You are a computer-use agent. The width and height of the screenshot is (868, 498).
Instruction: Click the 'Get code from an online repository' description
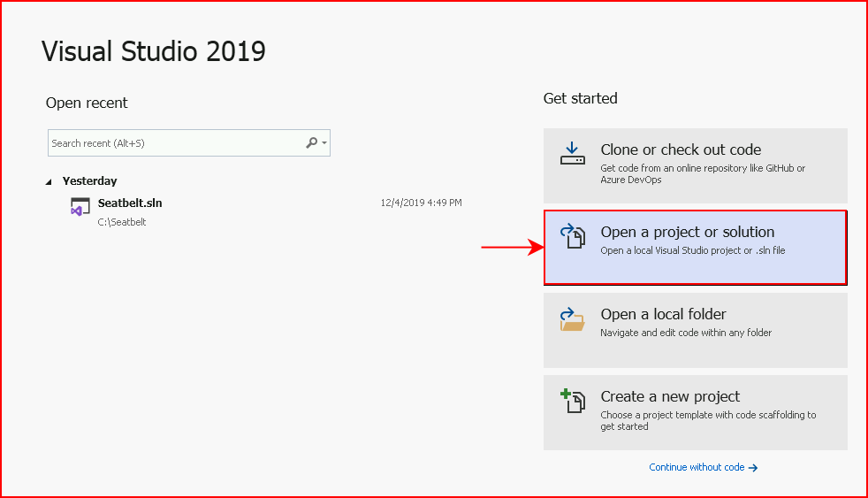point(703,174)
